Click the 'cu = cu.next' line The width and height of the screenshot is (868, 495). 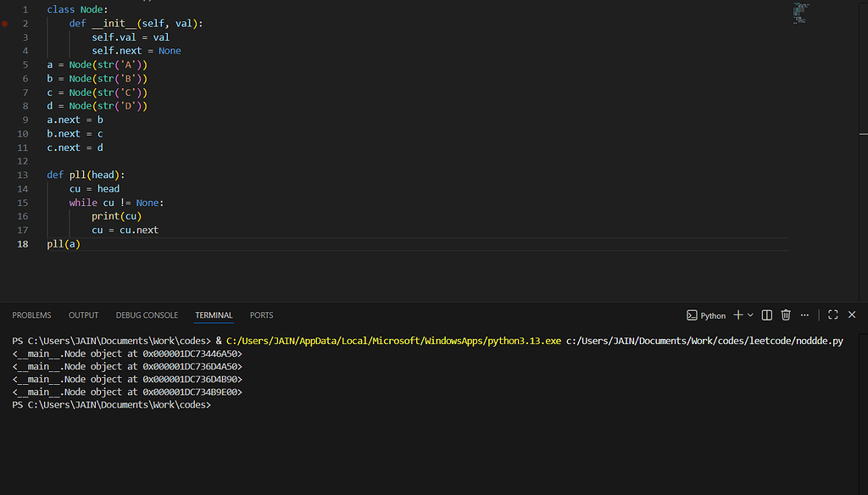(x=125, y=231)
